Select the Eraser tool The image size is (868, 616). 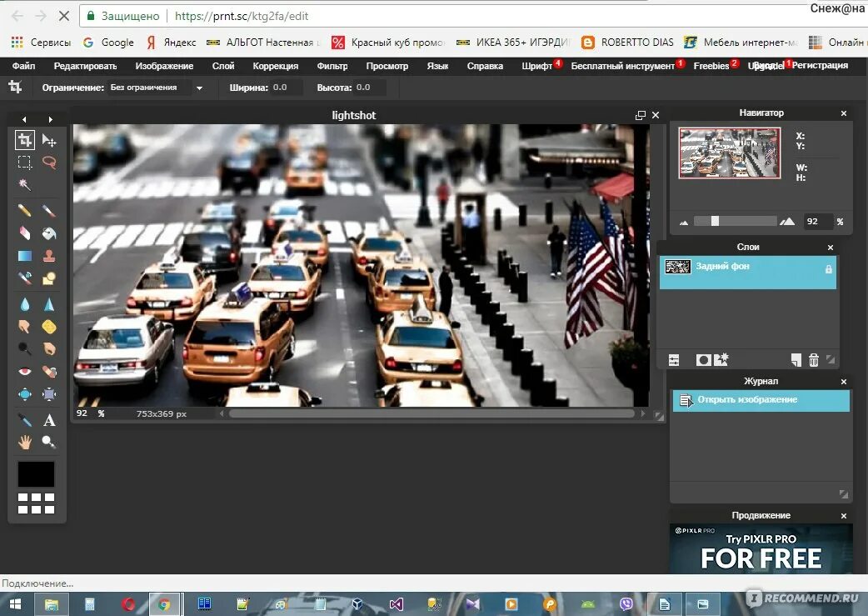tap(24, 233)
